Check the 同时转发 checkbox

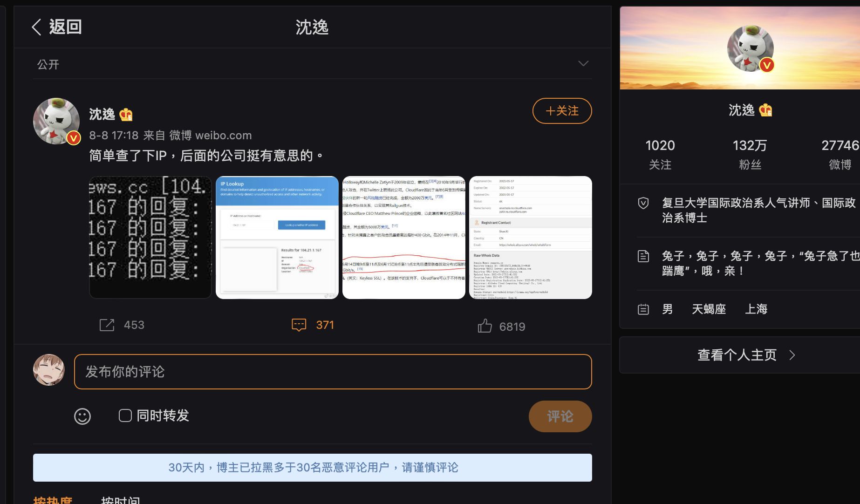click(125, 415)
